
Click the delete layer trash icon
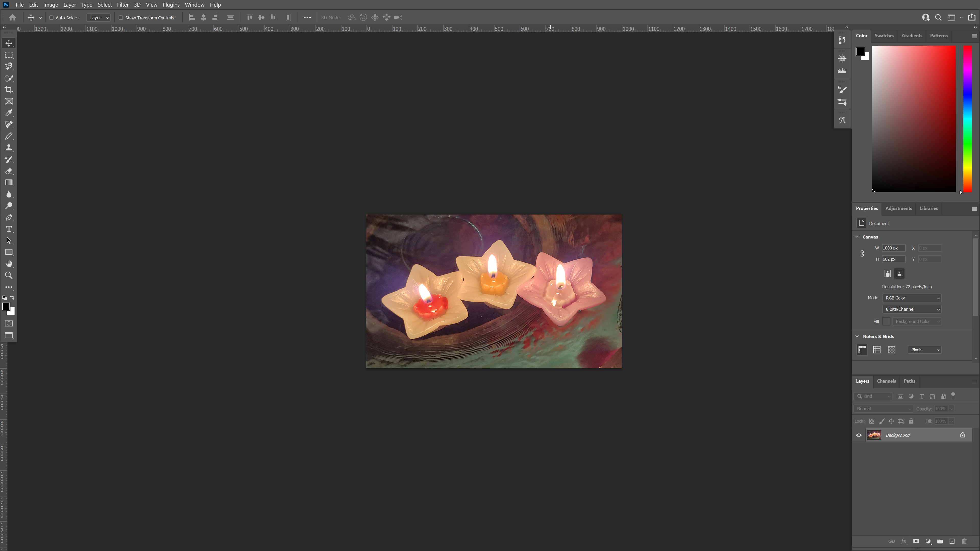click(x=964, y=541)
